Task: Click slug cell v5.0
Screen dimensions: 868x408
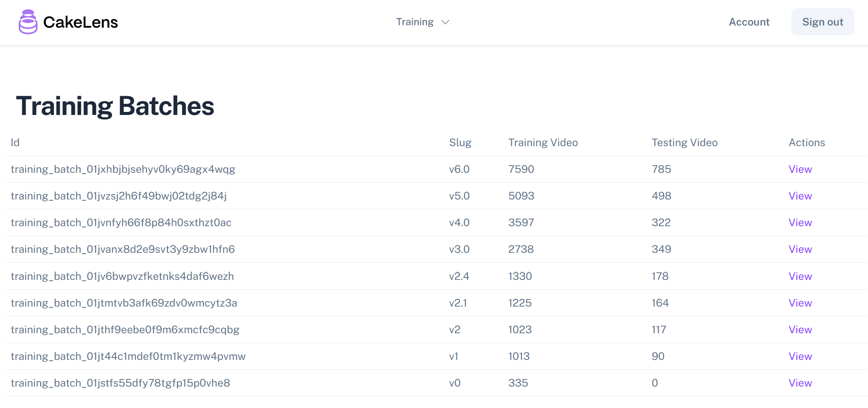Action: (459, 196)
